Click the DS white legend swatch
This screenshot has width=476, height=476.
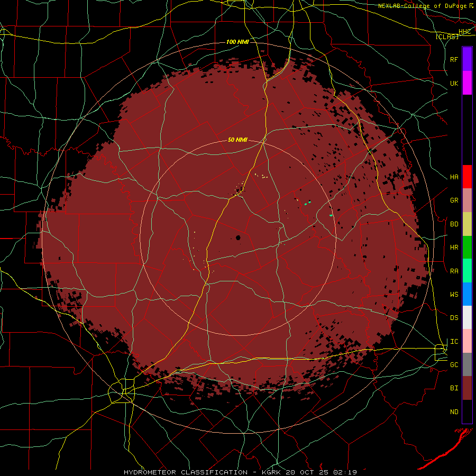(467, 317)
